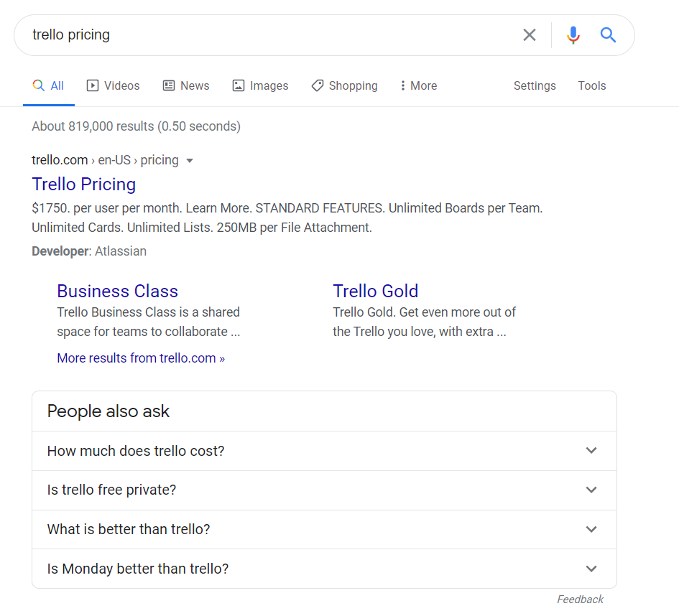The image size is (679, 616).
Task: Clear the search query with X icon
Action: pos(530,35)
